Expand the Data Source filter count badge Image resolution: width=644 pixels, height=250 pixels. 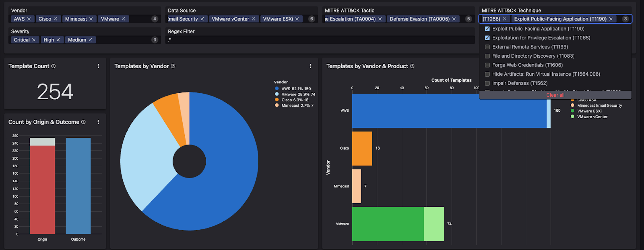point(312,19)
